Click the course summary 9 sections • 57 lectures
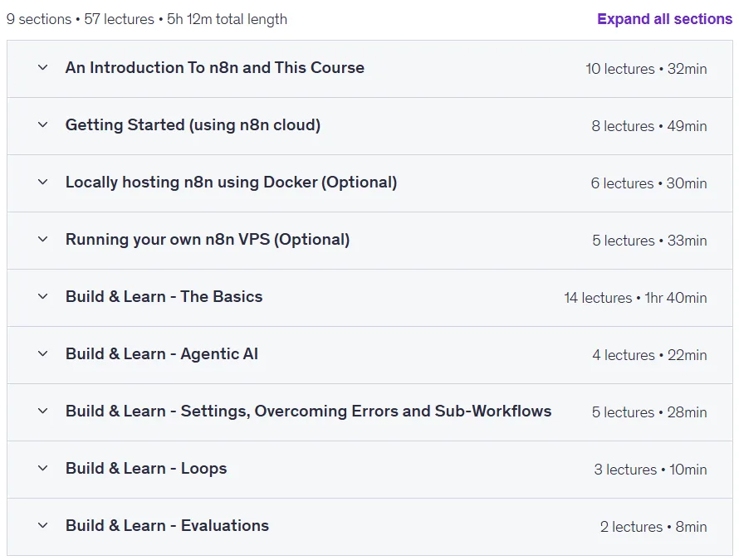739x560 pixels. (80, 19)
